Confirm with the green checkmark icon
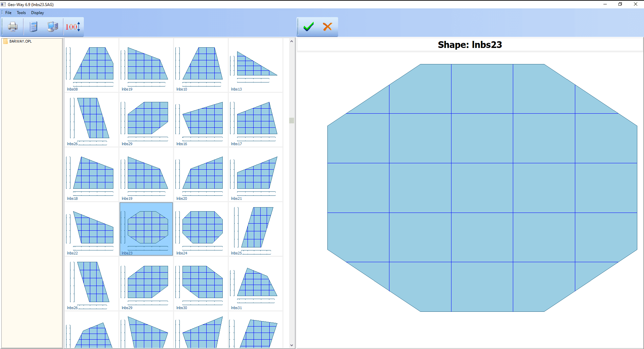Screen dimensions: 644x349 click(309, 26)
